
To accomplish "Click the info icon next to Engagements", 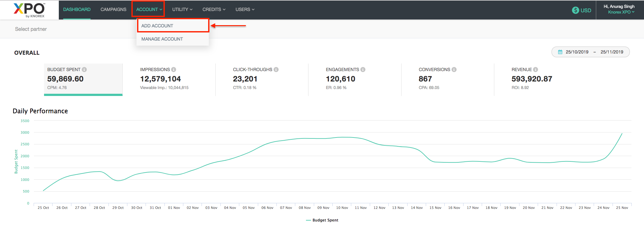I will pyautogui.click(x=363, y=70).
